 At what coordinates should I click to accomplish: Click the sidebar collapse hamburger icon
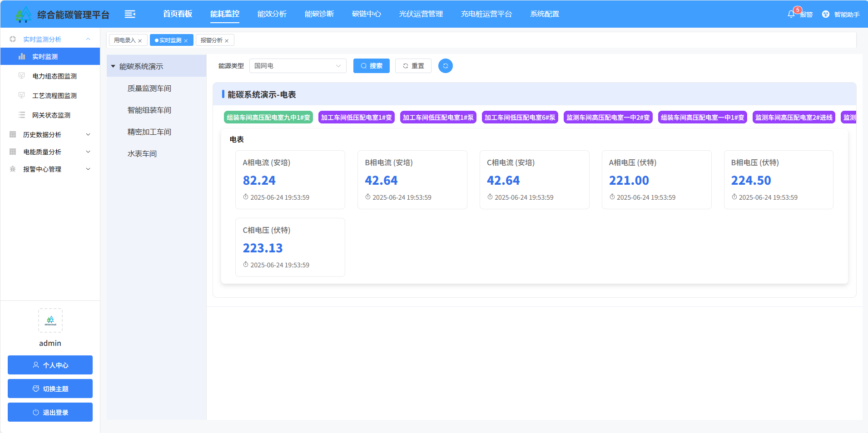tap(130, 14)
